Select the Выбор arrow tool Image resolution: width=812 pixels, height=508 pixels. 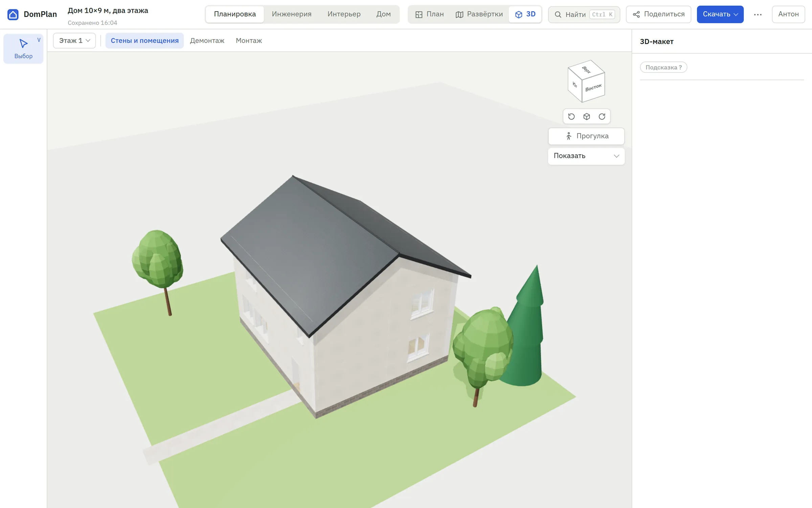tap(23, 48)
